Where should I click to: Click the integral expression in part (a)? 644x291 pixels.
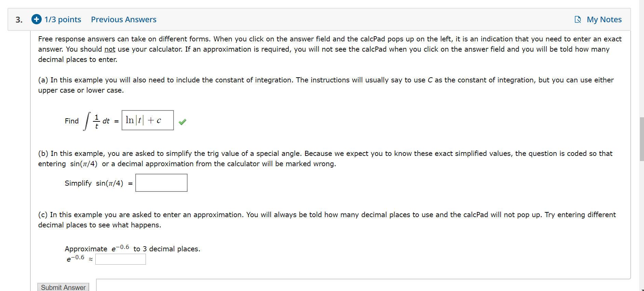click(x=97, y=121)
